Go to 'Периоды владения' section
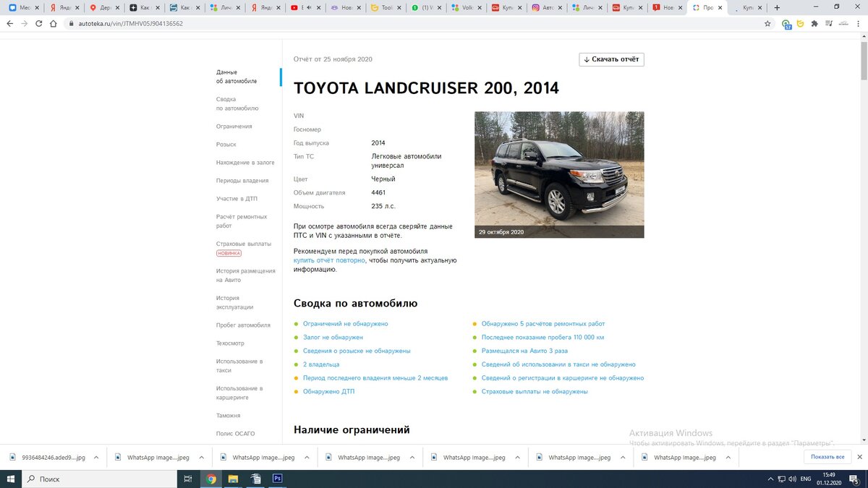This screenshot has height=488, width=868. click(242, 181)
